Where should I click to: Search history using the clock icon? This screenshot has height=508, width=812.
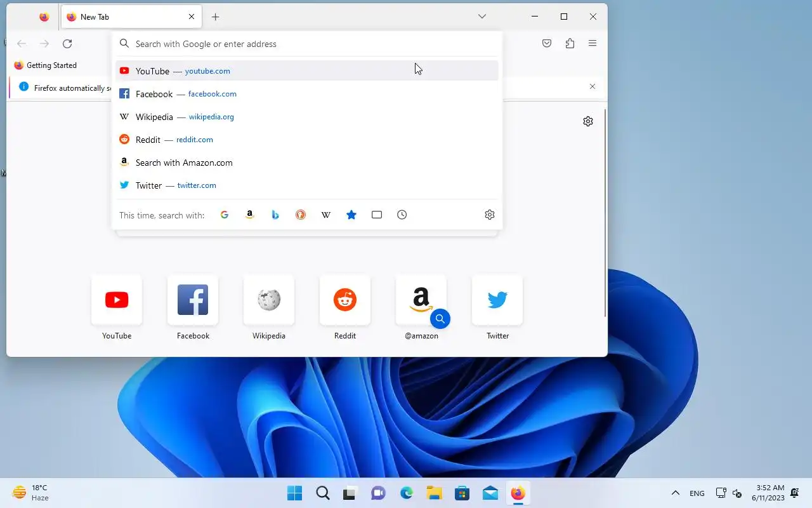(402, 215)
